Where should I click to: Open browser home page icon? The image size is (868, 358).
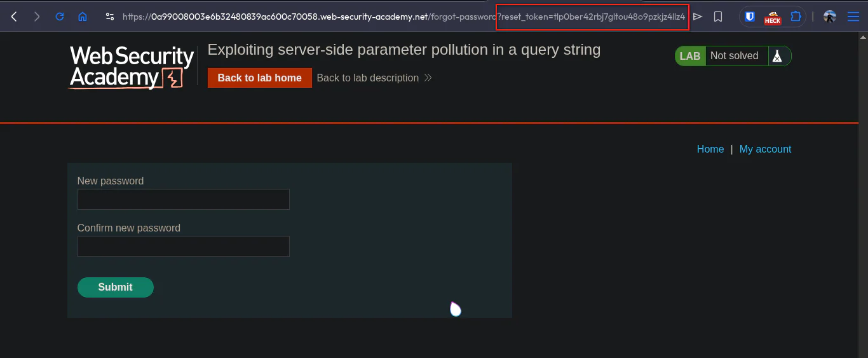[x=83, y=17]
